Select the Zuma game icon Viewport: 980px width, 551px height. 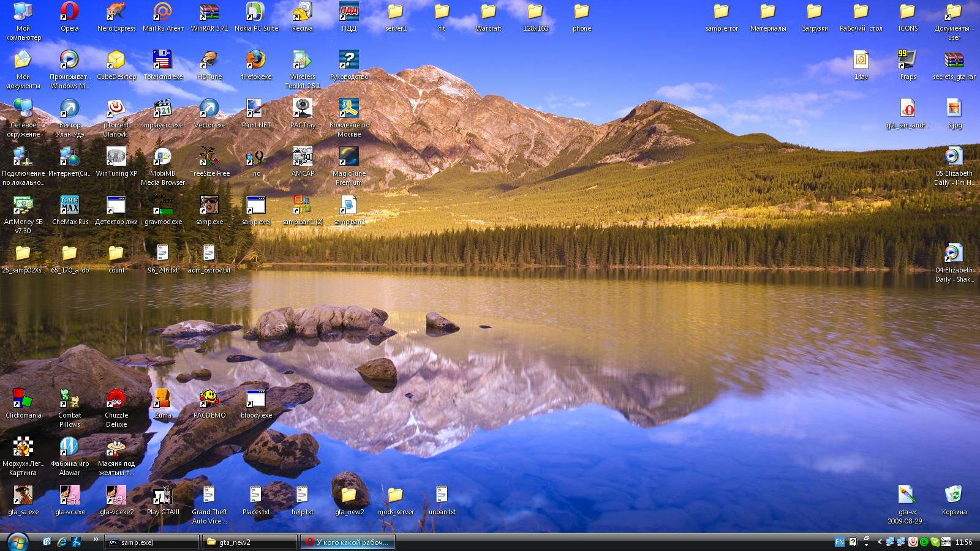coord(162,399)
